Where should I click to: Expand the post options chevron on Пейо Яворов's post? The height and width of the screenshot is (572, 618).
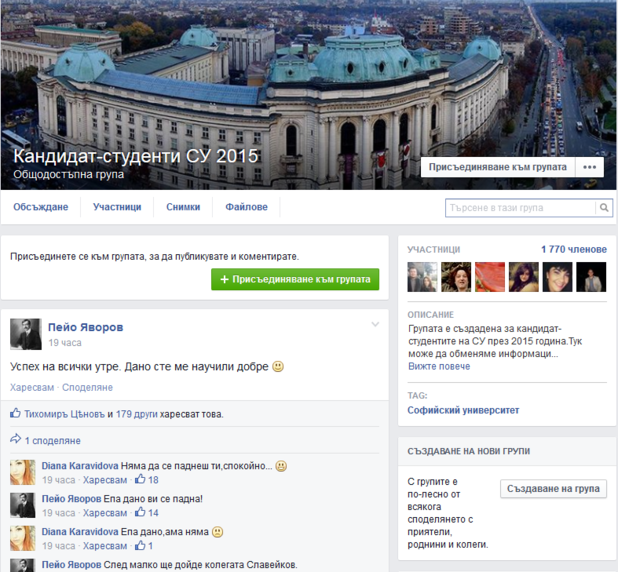[375, 324]
